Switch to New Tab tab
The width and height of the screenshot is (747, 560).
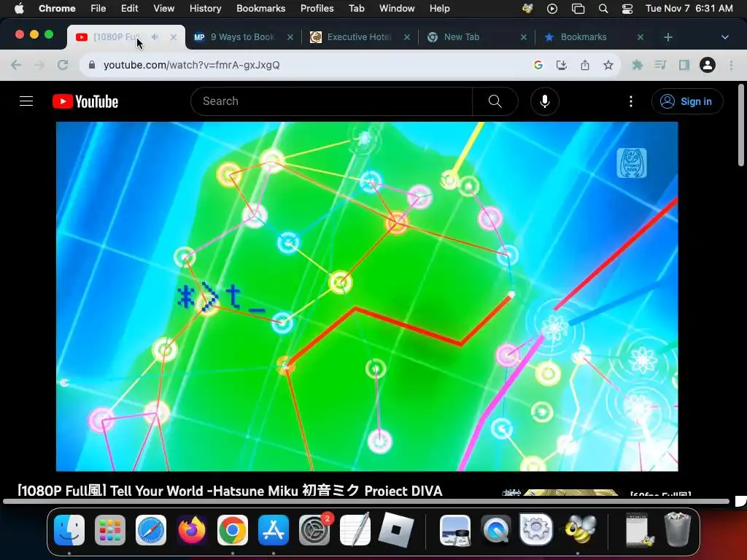click(476, 36)
